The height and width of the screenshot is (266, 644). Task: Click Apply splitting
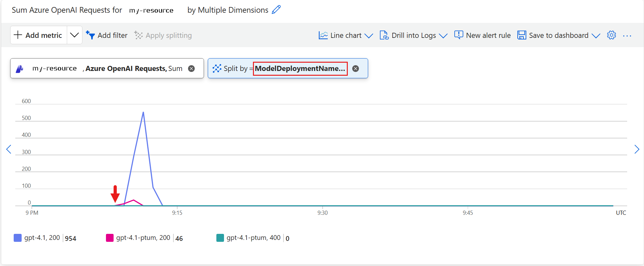[x=163, y=35]
